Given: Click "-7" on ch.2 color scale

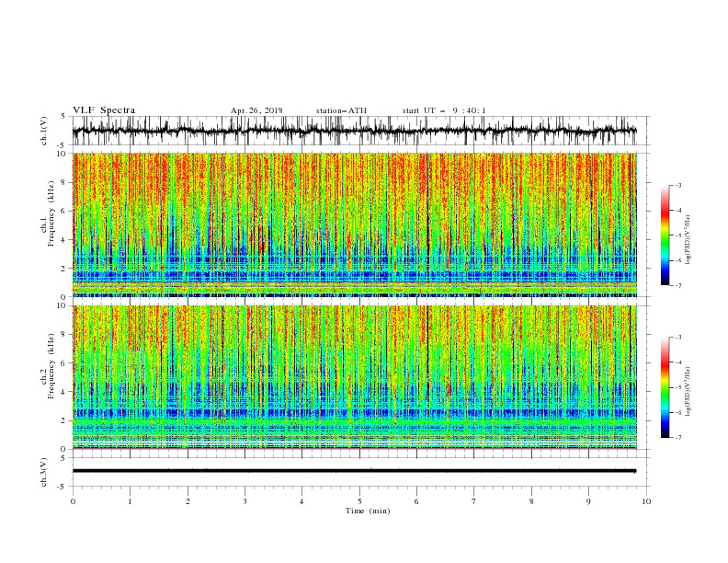Looking at the screenshot, I should coord(678,438).
